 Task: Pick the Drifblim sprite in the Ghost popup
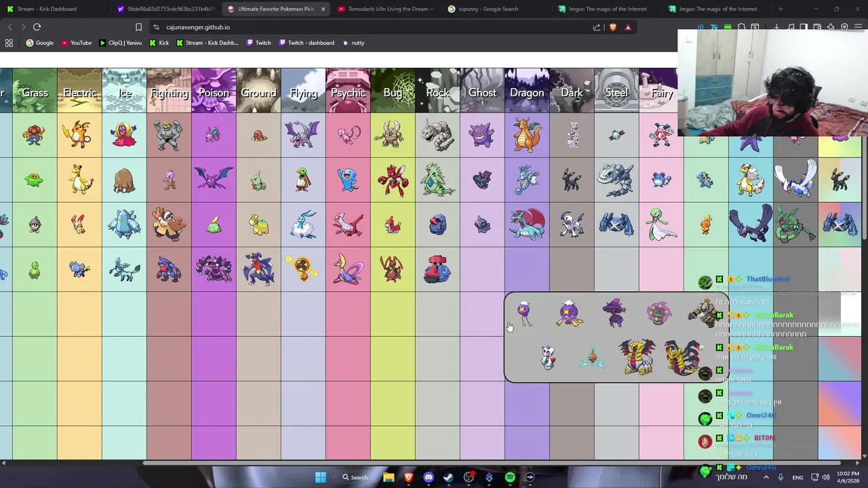(x=569, y=314)
